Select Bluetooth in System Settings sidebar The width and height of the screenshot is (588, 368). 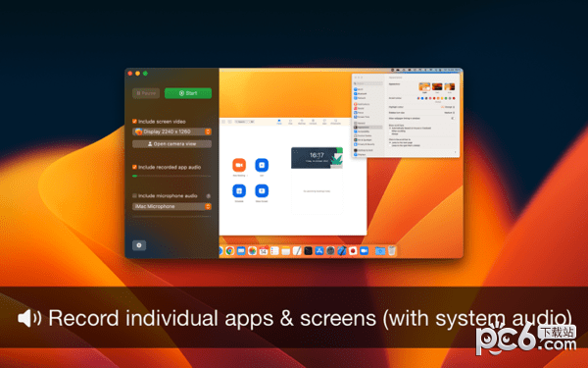[x=361, y=93]
